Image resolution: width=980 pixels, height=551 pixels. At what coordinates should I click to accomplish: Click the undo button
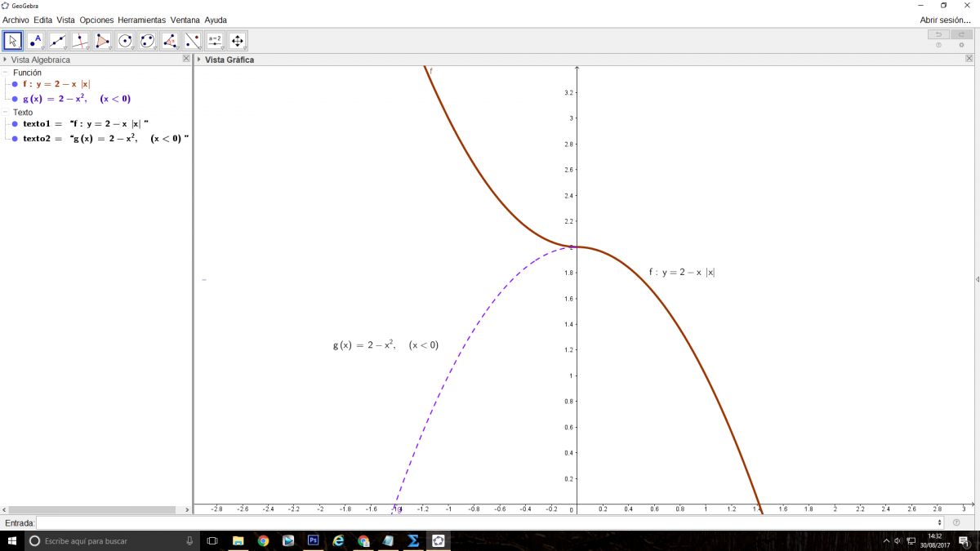click(x=938, y=34)
